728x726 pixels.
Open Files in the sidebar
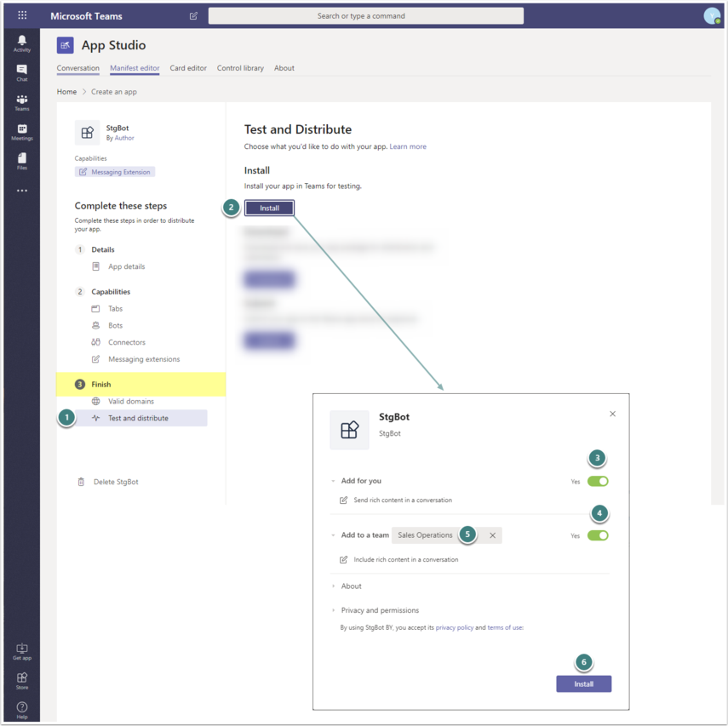22,162
